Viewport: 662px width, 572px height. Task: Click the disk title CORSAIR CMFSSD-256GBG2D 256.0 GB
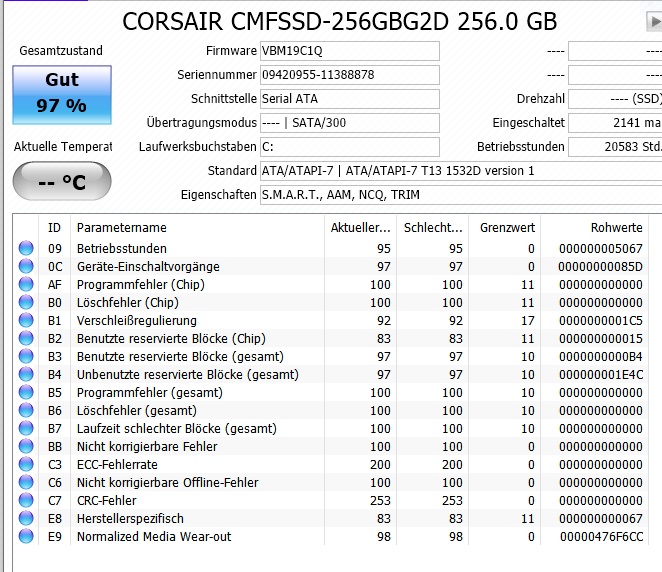[x=340, y=22]
